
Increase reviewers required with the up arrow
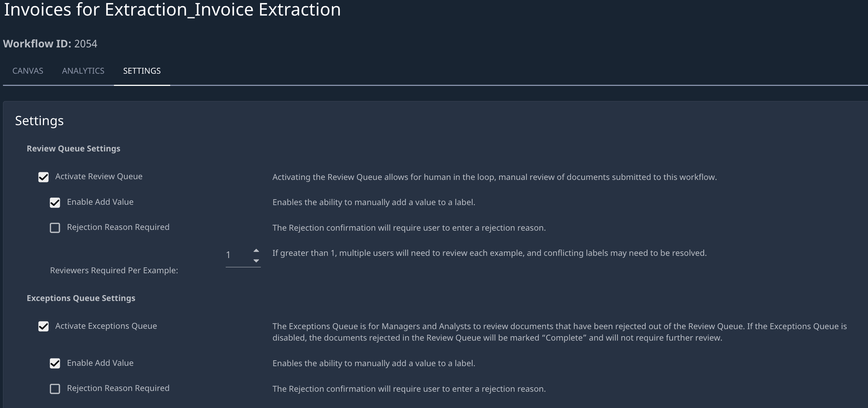pyautogui.click(x=256, y=251)
